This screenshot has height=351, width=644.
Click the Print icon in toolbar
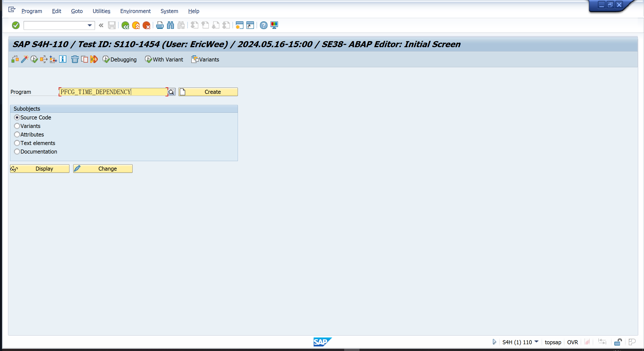[160, 25]
